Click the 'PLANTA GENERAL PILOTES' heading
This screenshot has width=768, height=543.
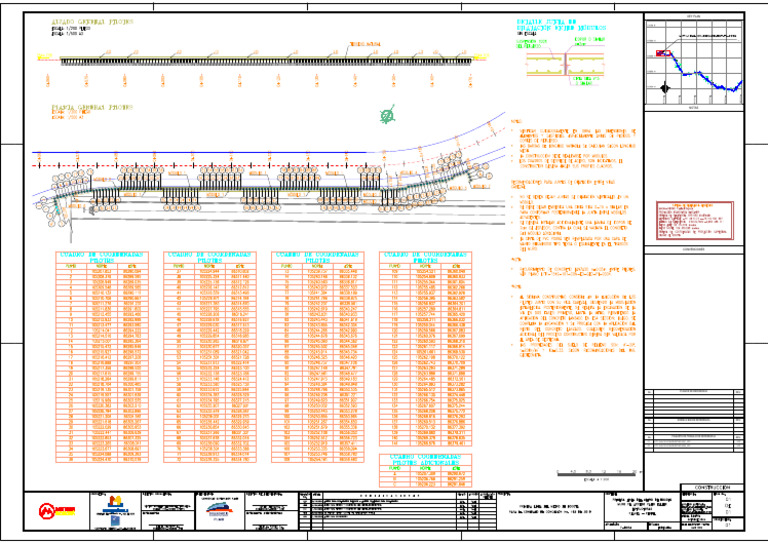92,107
